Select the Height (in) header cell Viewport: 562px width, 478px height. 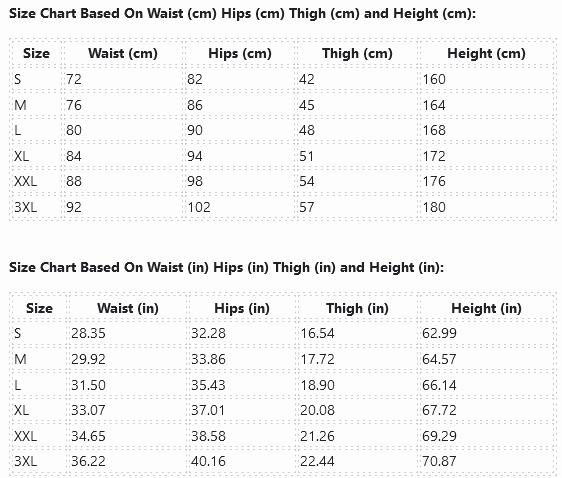[486, 308]
